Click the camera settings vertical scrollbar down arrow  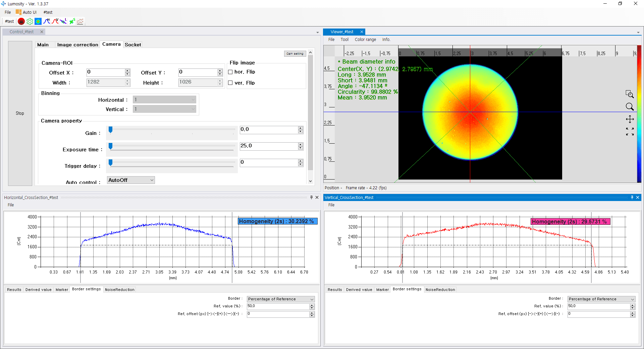[310, 181]
